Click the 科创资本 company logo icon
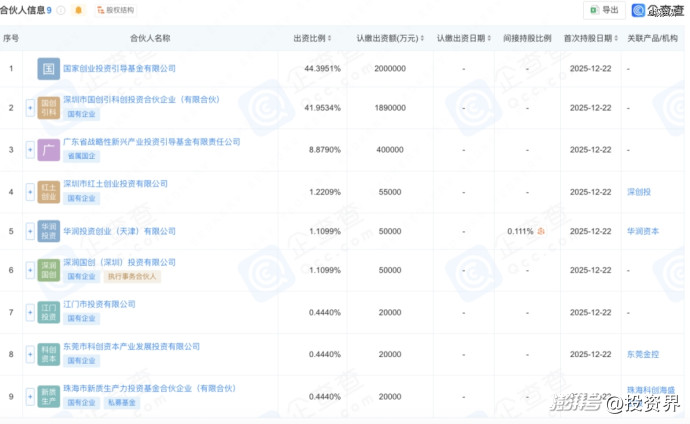Screen dimensions: 690x424 pyautogui.click(x=48, y=354)
